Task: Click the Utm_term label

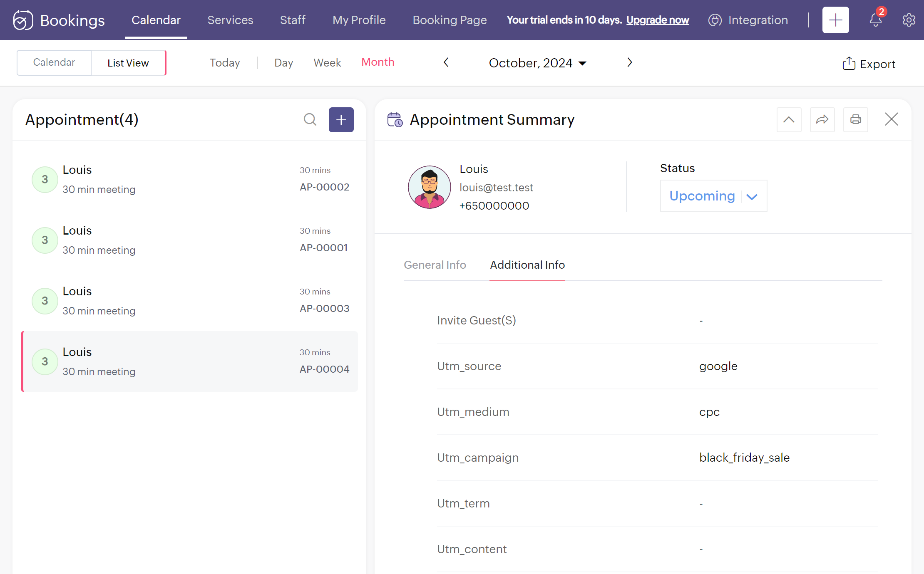Action: 463,503
